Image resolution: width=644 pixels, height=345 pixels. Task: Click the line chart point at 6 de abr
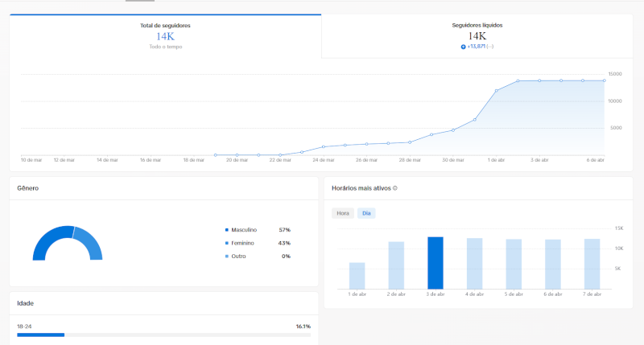click(605, 80)
